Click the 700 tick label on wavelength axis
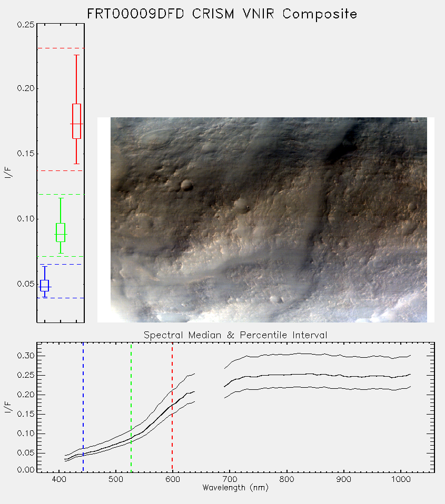 click(229, 479)
